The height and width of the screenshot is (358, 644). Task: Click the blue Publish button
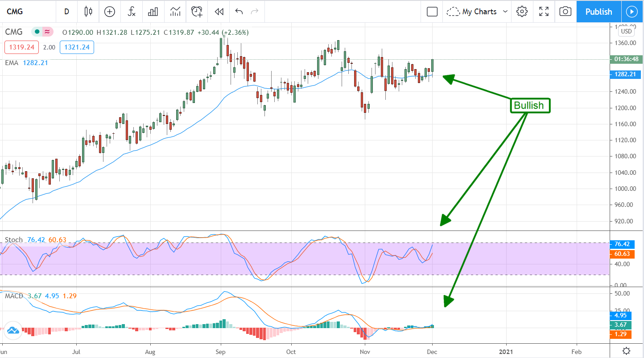click(599, 12)
